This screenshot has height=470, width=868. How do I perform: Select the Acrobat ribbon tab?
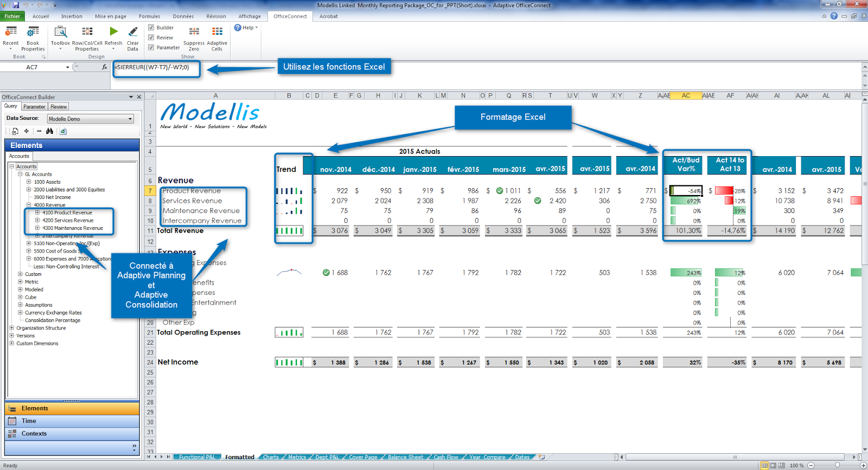click(329, 16)
